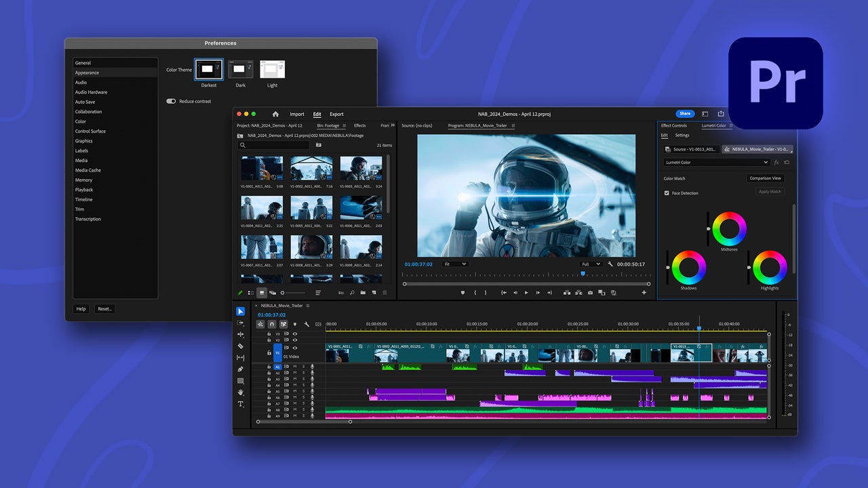Activate the Ripple Edit tool
Image resolution: width=868 pixels, height=488 pixels.
tap(240, 334)
